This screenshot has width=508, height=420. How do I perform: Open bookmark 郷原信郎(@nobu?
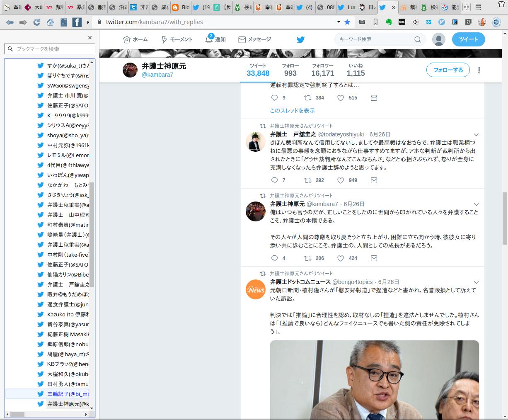point(68,344)
